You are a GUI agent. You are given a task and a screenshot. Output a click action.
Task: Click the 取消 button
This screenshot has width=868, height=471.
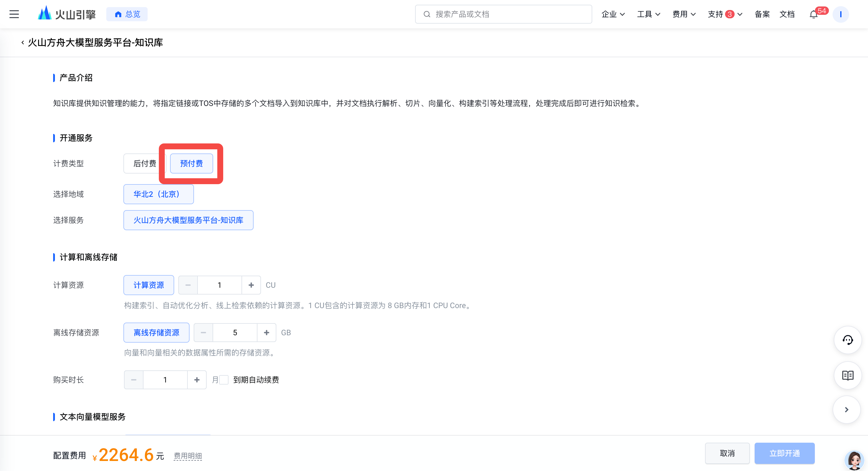tap(727, 453)
